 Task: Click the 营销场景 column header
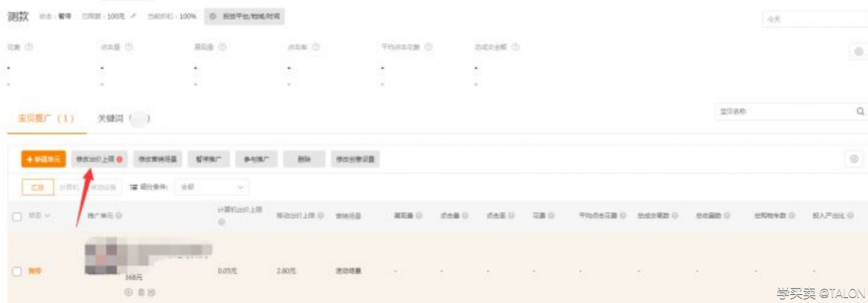tap(349, 216)
